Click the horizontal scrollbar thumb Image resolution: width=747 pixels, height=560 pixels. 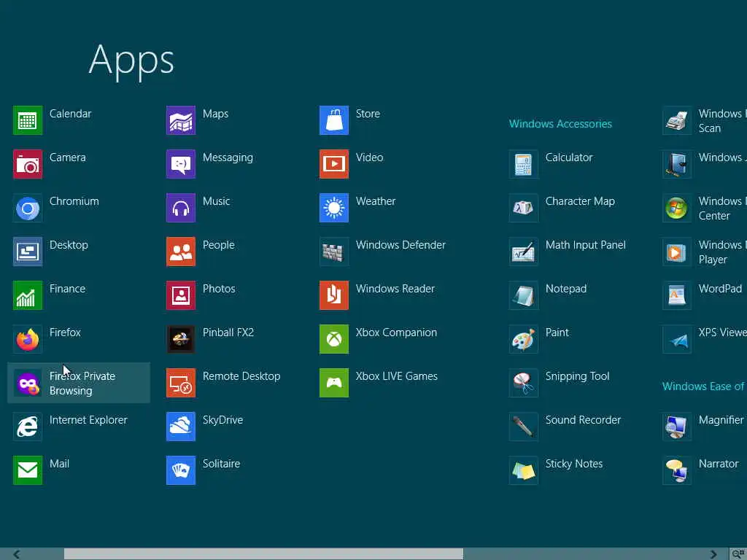pyautogui.click(x=263, y=554)
